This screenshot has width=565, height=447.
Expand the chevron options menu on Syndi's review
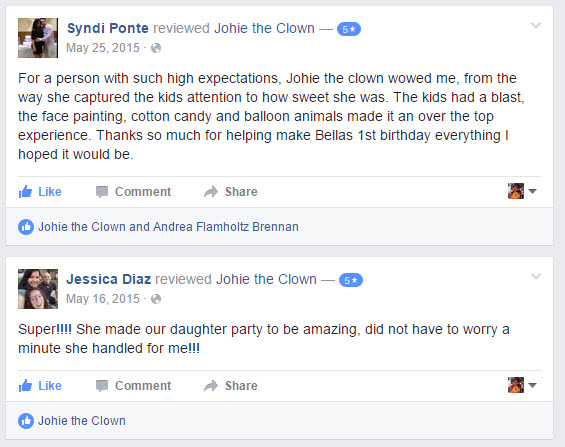[x=536, y=25]
